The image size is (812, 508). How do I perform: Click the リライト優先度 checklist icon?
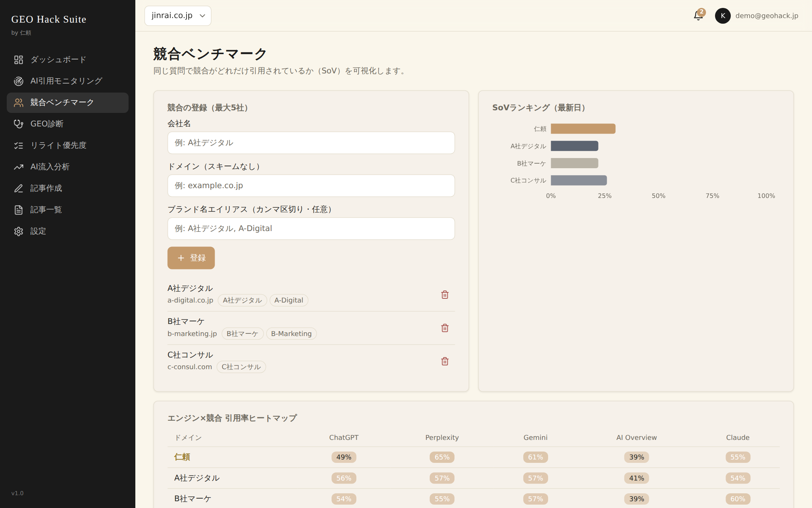pos(18,146)
